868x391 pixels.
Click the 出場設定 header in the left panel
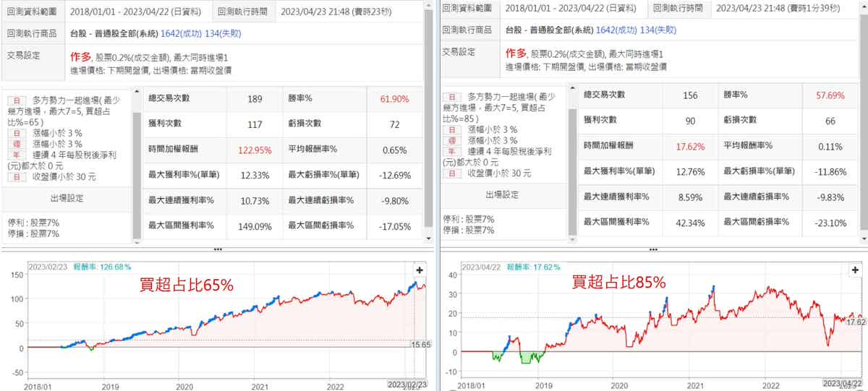click(67, 197)
